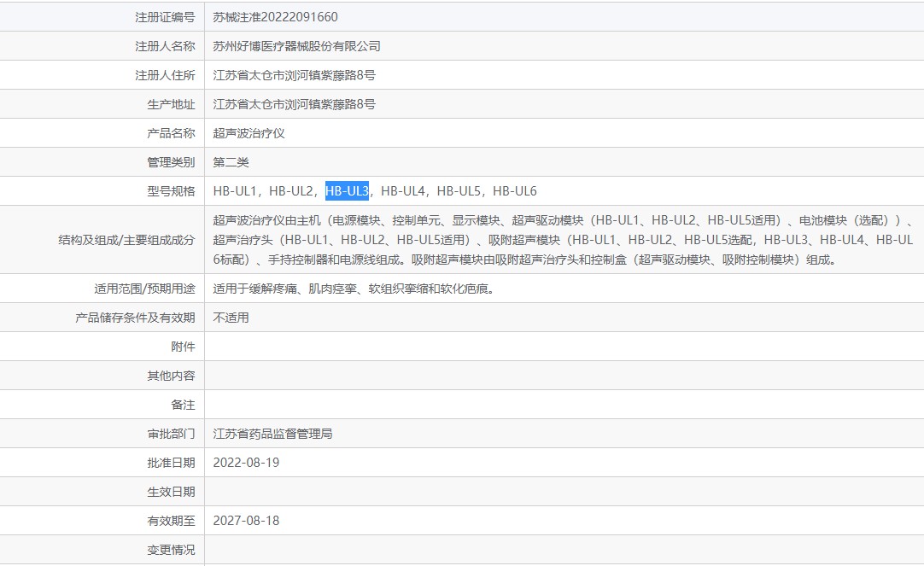Click the intended use text 适用于缓解疼痛
Viewport: 924px width, 566px height.
pos(354,289)
